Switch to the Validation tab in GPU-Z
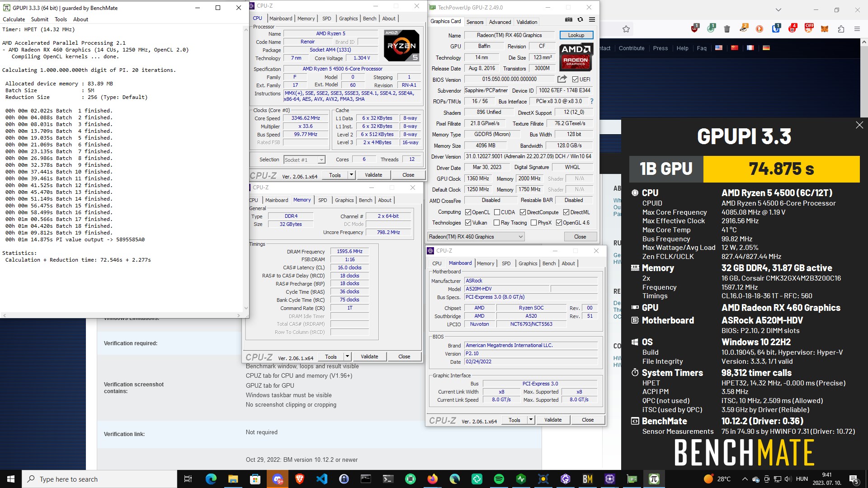The height and width of the screenshot is (488, 868). (527, 22)
